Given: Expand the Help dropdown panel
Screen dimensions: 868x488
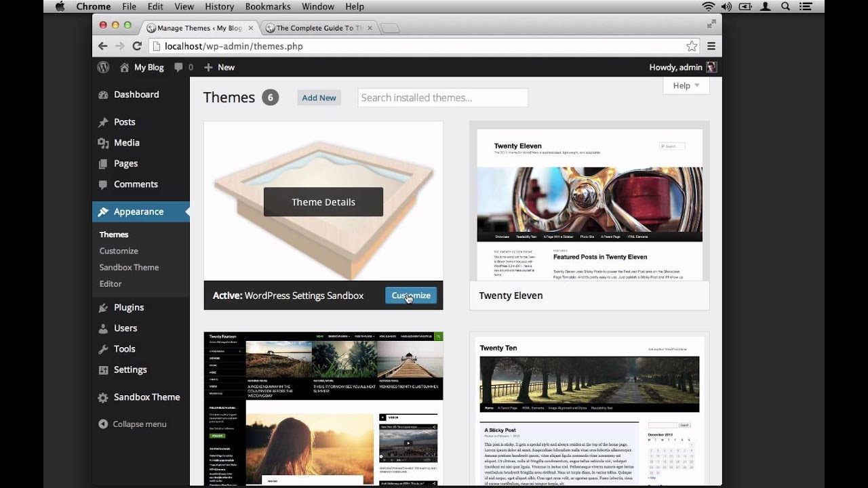Looking at the screenshot, I should pyautogui.click(x=686, y=85).
